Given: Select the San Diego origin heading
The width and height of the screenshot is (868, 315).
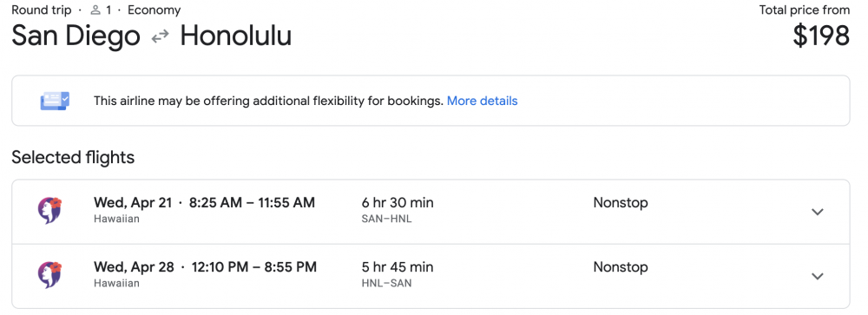Looking at the screenshot, I should pos(76,36).
